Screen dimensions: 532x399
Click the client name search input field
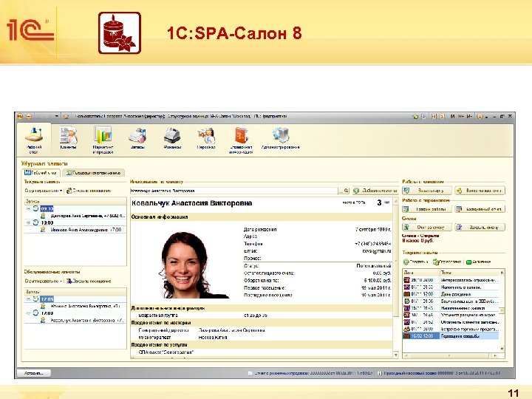pos(234,191)
